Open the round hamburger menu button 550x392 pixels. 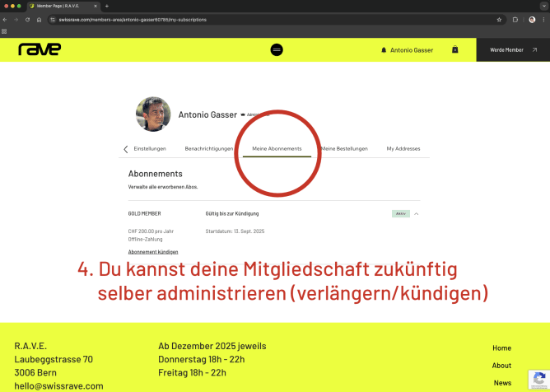pyautogui.click(x=277, y=50)
